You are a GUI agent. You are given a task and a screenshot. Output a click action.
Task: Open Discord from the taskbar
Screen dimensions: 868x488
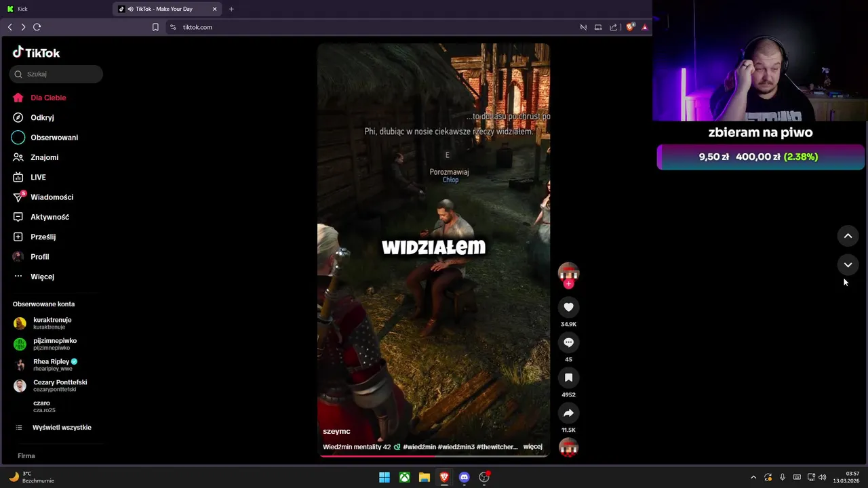point(464,477)
